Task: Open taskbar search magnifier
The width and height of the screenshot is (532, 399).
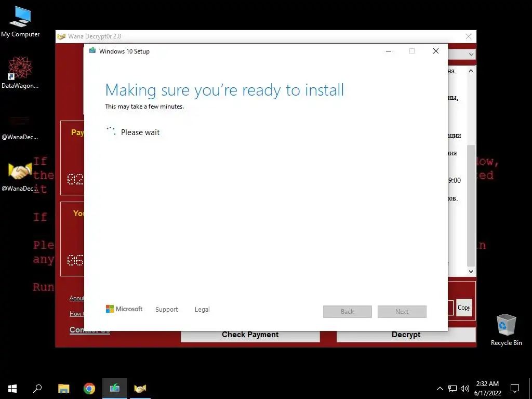Action: tap(37, 389)
